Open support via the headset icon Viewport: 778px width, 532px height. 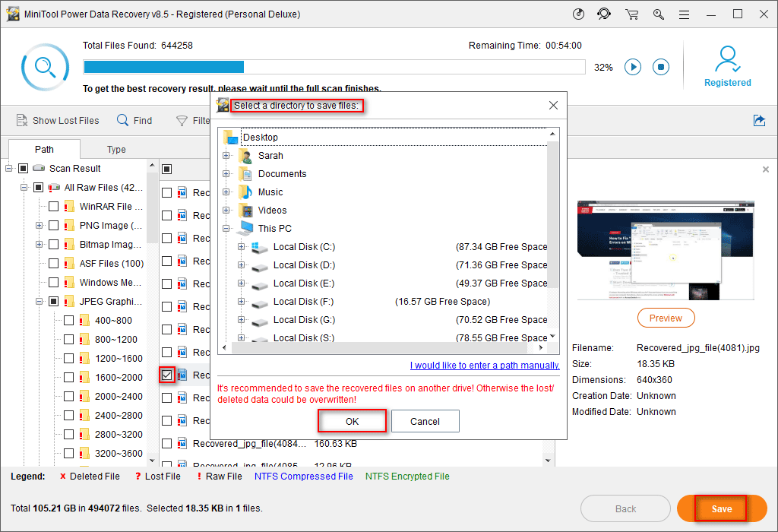point(604,14)
